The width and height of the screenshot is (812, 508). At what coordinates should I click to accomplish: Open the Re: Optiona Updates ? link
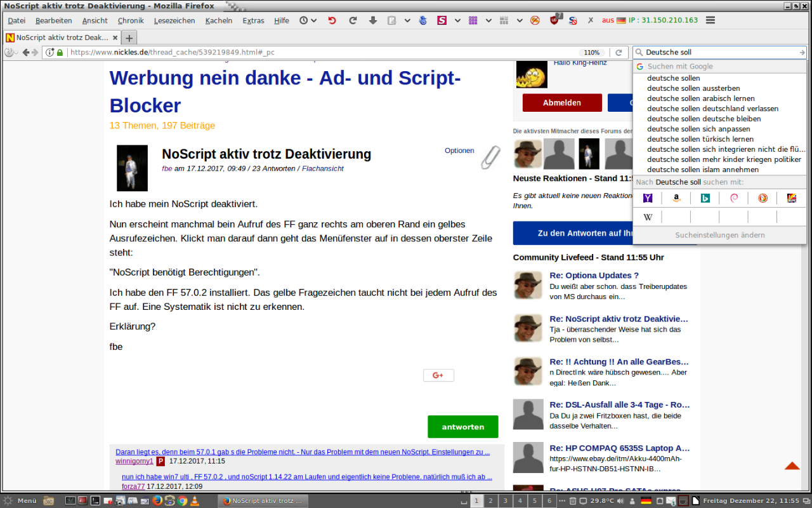[x=594, y=276]
